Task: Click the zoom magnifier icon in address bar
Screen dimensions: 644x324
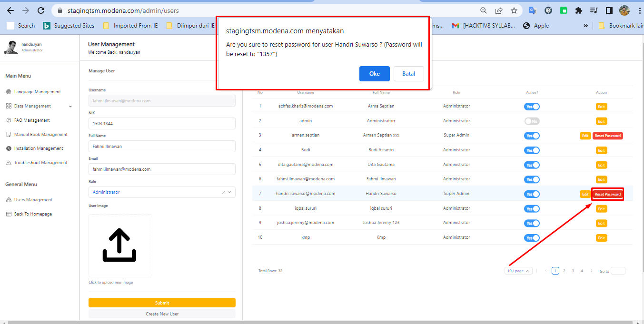Action: pyautogui.click(x=483, y=10)
